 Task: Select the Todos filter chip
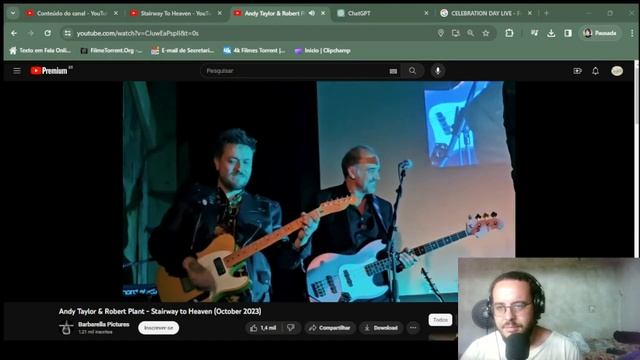440,320
